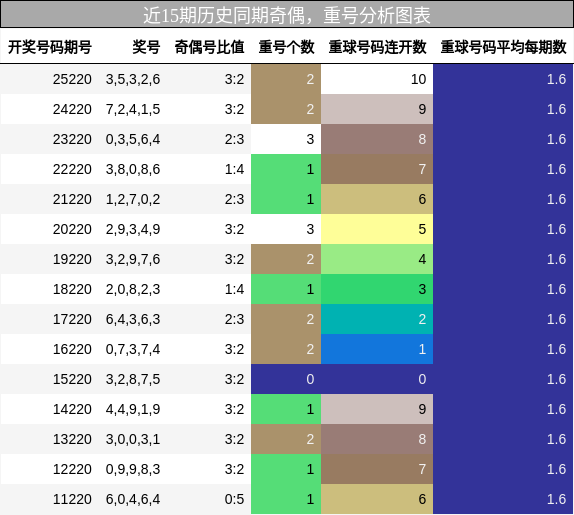
Task: Click the 连开数 value 8 in row 13220
Action: (x=377, y=439)
